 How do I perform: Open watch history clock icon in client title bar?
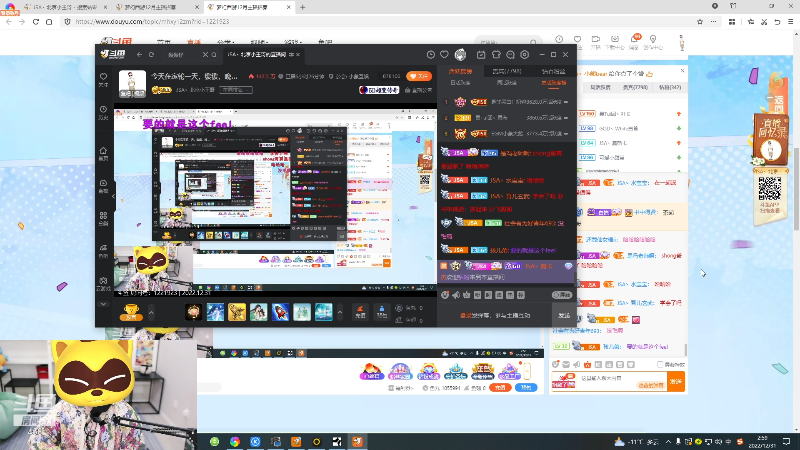click(x=431, y=55)
